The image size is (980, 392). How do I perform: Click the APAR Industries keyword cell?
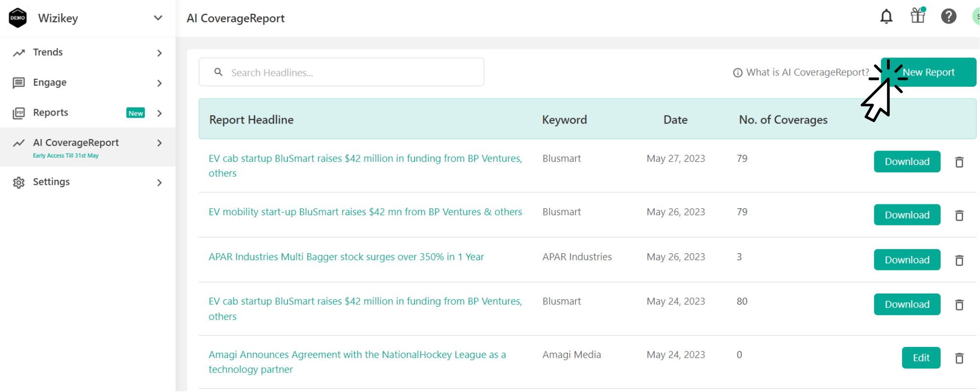(x=577, y=257)
